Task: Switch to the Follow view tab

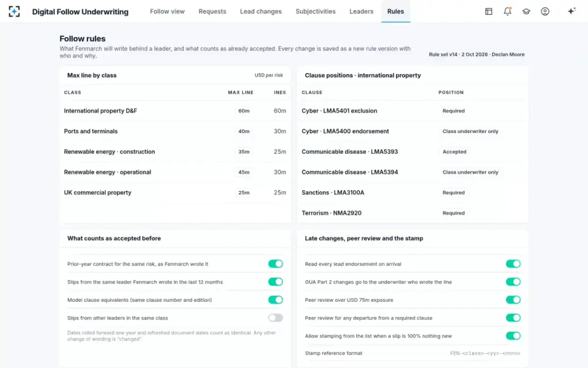Action: 167,11
